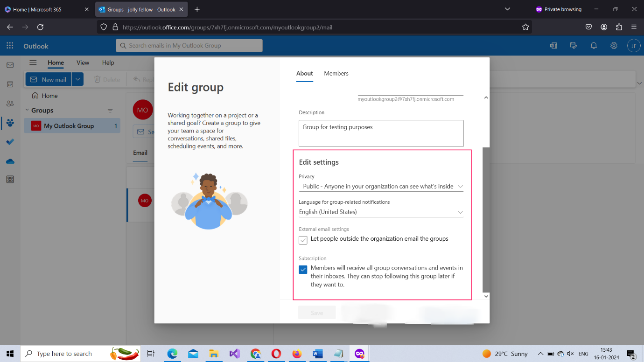Launch Microsoft Edge from the taskbar
Image resolution: width=644 pixels, height=362 pixels.
pos(173,354)
